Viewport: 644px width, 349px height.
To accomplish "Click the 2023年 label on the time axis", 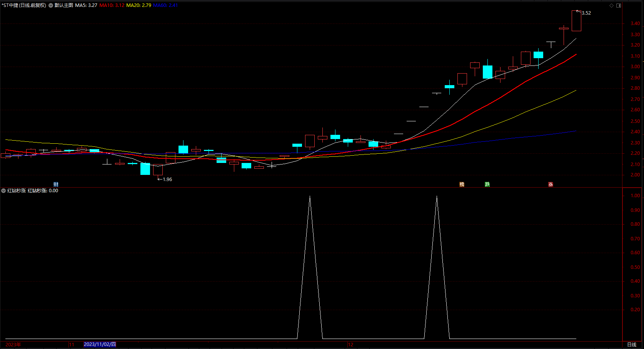I will 13,344.
